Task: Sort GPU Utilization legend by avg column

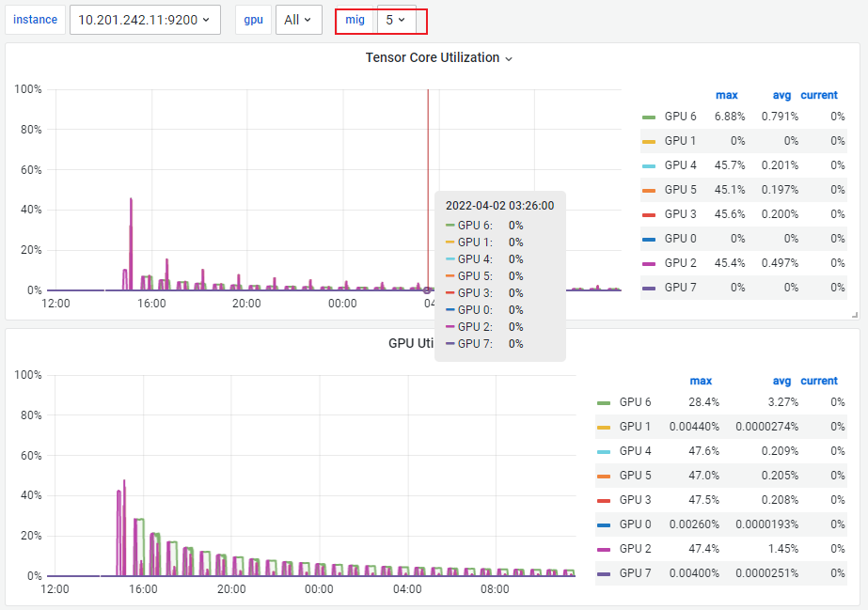Action: point(781,381)
